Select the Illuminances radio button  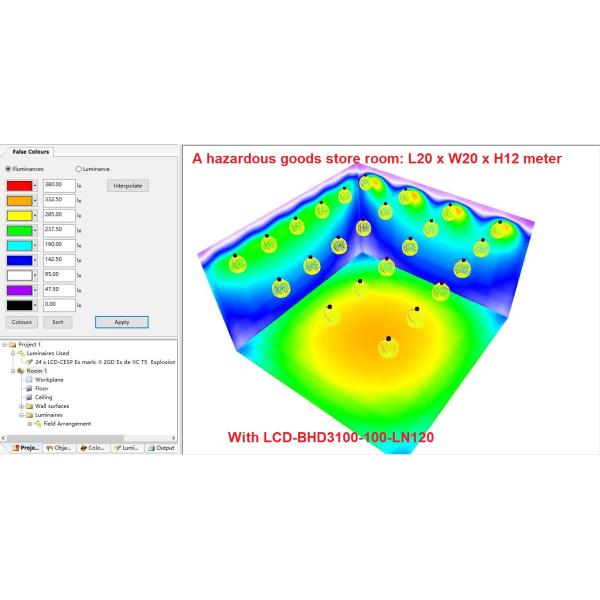click(x=9, y=169)
